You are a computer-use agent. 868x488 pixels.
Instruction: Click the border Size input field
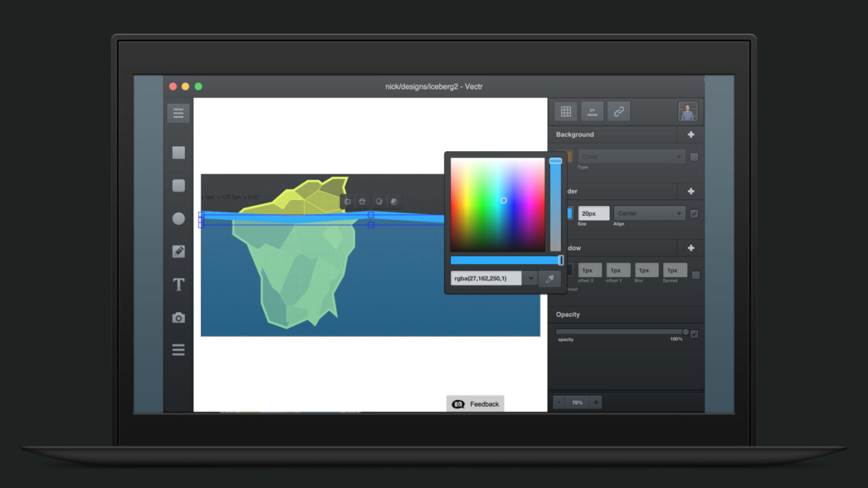click(593, 213)
